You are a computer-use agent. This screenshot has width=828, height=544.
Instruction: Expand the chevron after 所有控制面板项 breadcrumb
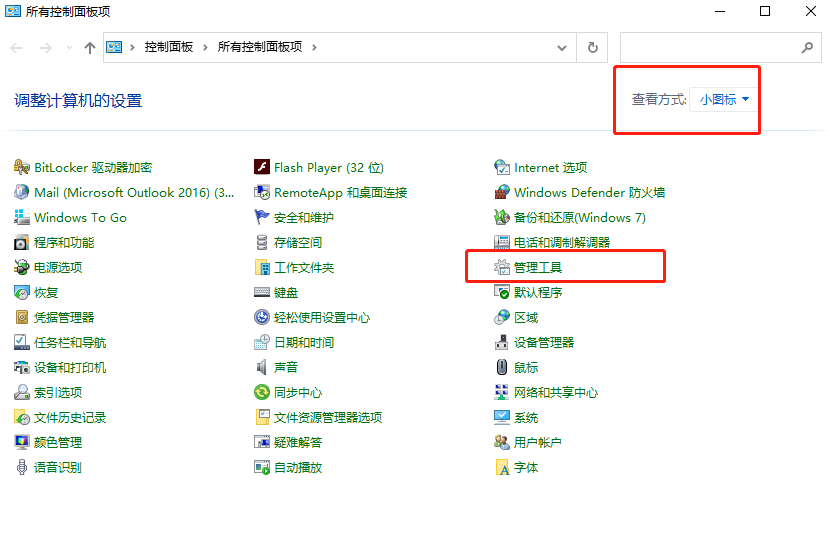tap(313, 47)
